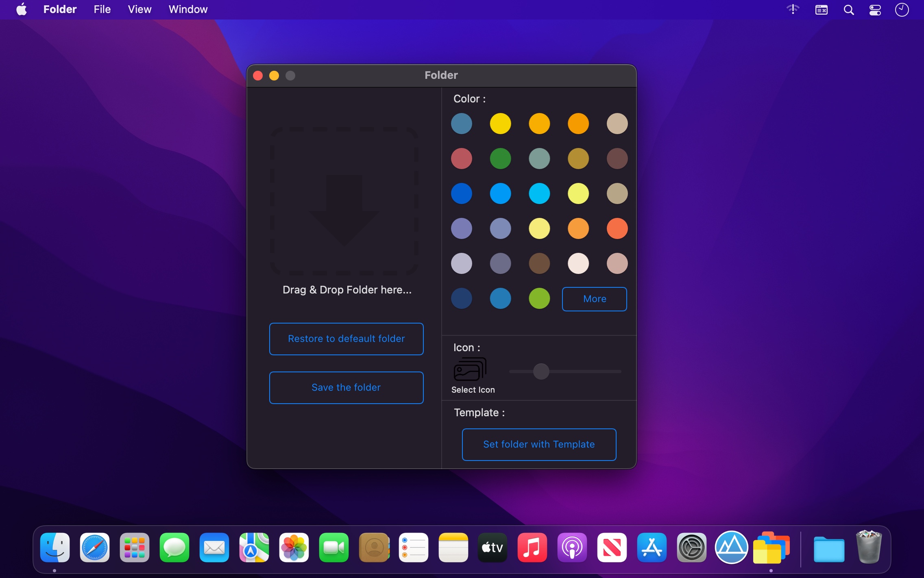Select the royal blue swatch in third row
Screen dimensions: 924x578
(x=462, y=193)
